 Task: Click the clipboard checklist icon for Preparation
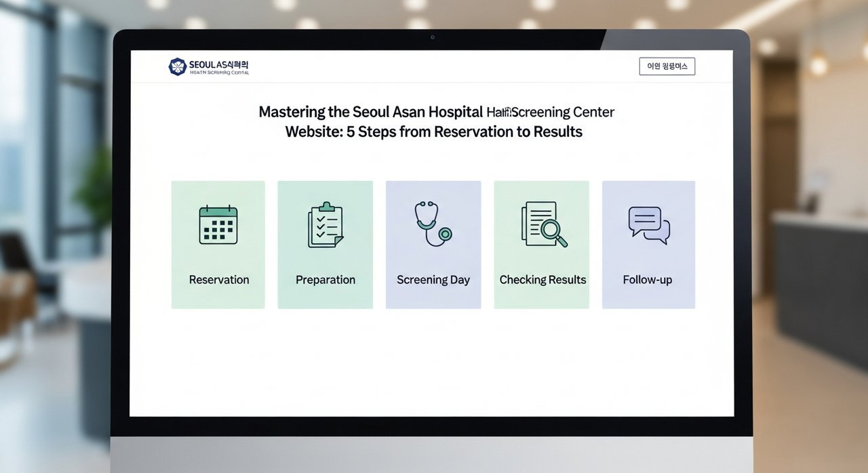pyautogui.click(x=325, y=225)
